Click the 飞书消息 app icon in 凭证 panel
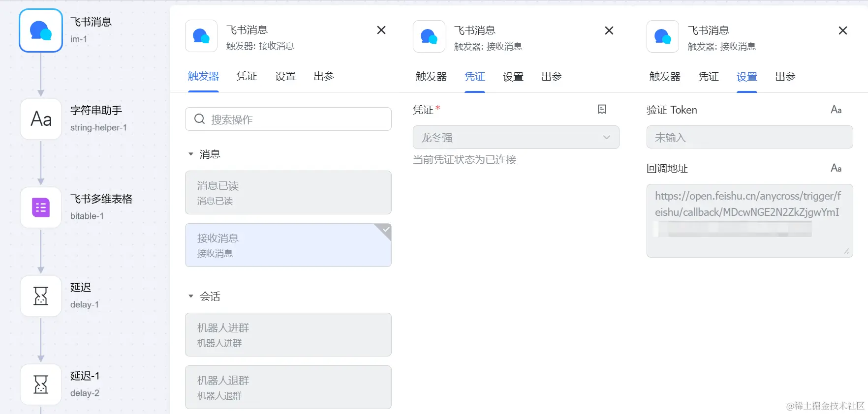This screenshot has height=414, width=868. click(429, 36)
